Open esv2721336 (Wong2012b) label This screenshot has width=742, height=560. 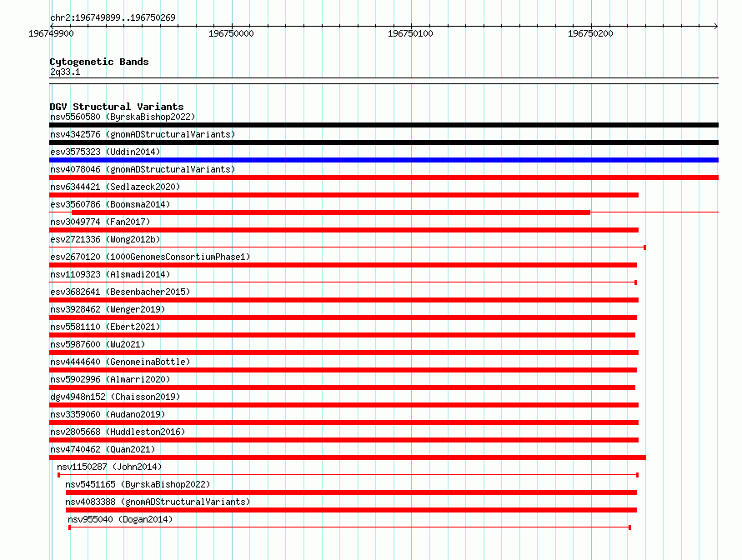105,239
